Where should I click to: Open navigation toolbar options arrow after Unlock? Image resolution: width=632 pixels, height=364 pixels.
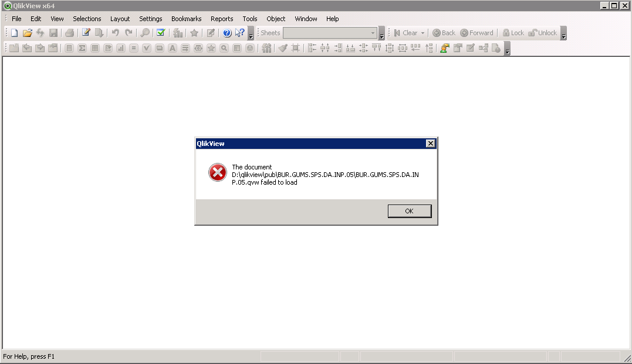564,33
